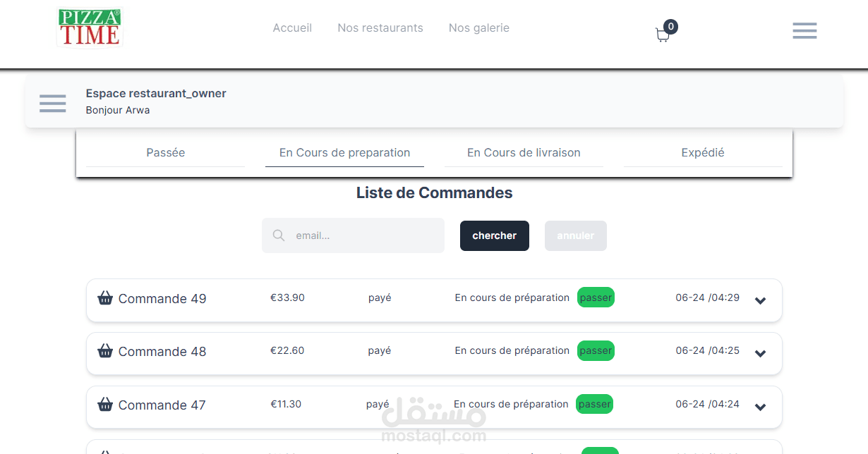868x454 pixels.
Task: Open the Expédié tab
Action: point(703,152)
